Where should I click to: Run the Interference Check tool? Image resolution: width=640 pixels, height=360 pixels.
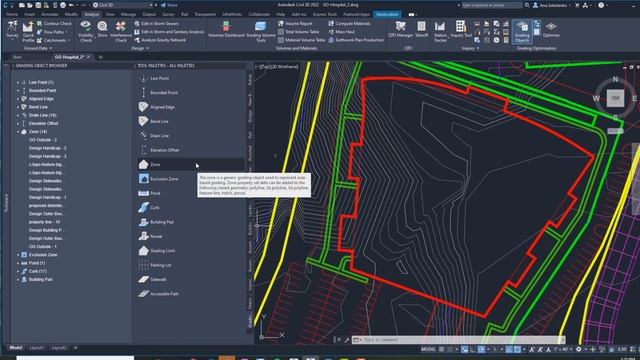point(121,31)
